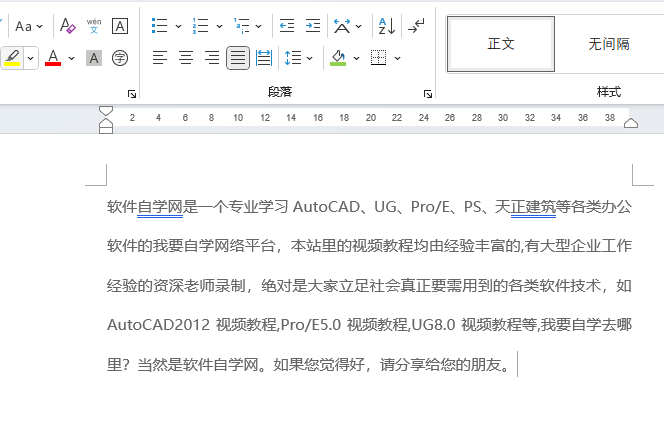
Task: Apply numbered list
Action: pyautogui.click(x=200, y=26)
